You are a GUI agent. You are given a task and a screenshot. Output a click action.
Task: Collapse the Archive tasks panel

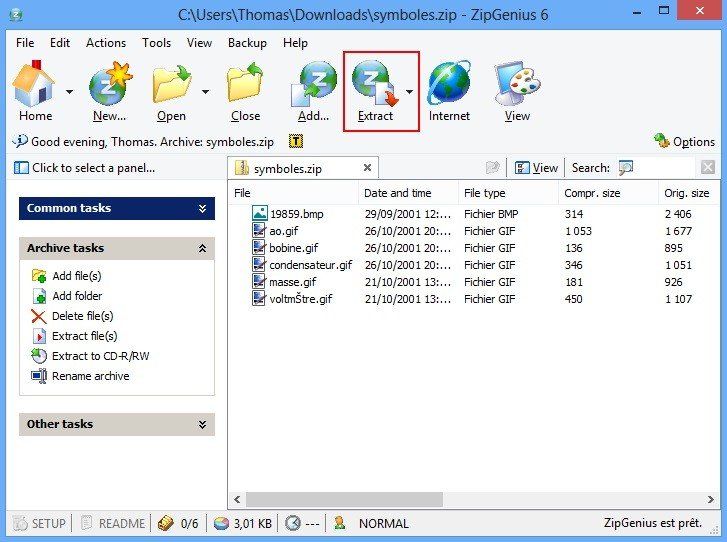point(202,249)
